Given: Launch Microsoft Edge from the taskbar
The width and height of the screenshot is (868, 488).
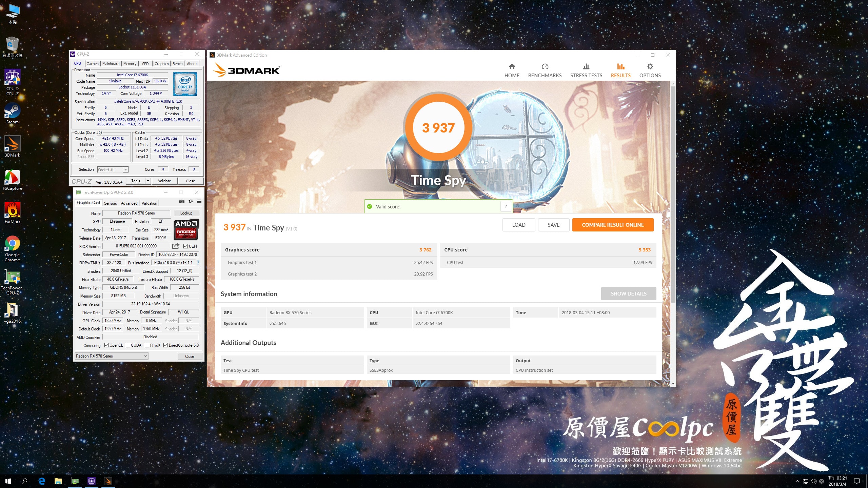Looking at the screenshot, I should [x=42, y=481].
